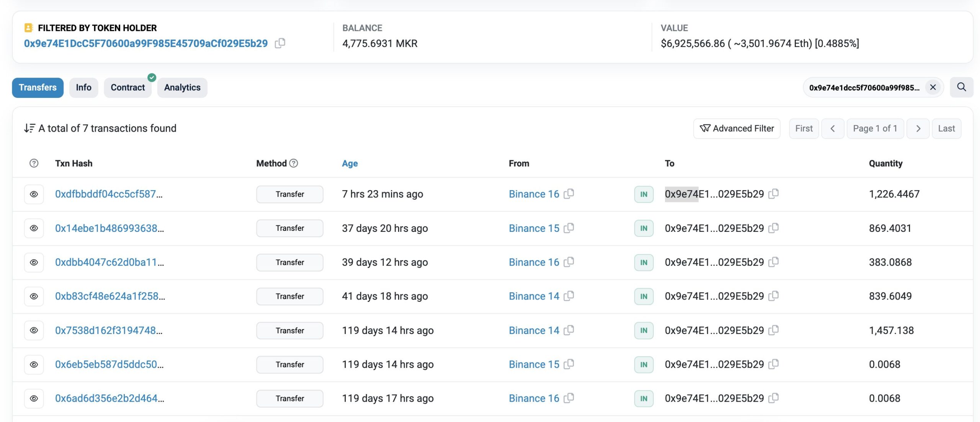Open the Info tab
980x422 pixels.
83,88
